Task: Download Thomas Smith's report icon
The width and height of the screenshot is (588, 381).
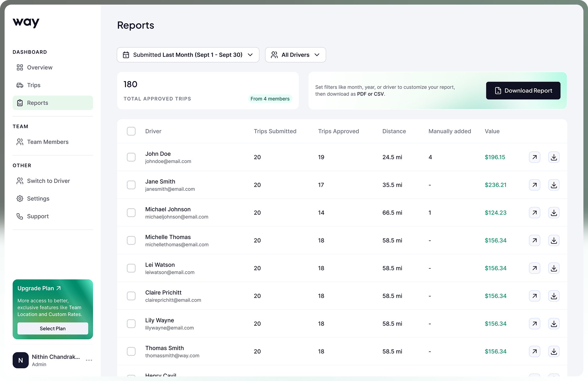Action: click(x=554, y=351)
